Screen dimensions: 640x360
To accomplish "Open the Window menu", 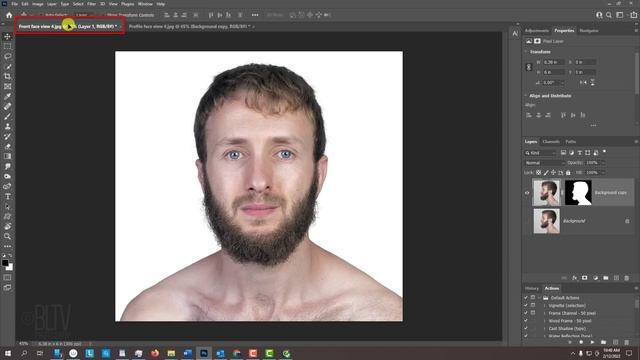I will [145, 4].
